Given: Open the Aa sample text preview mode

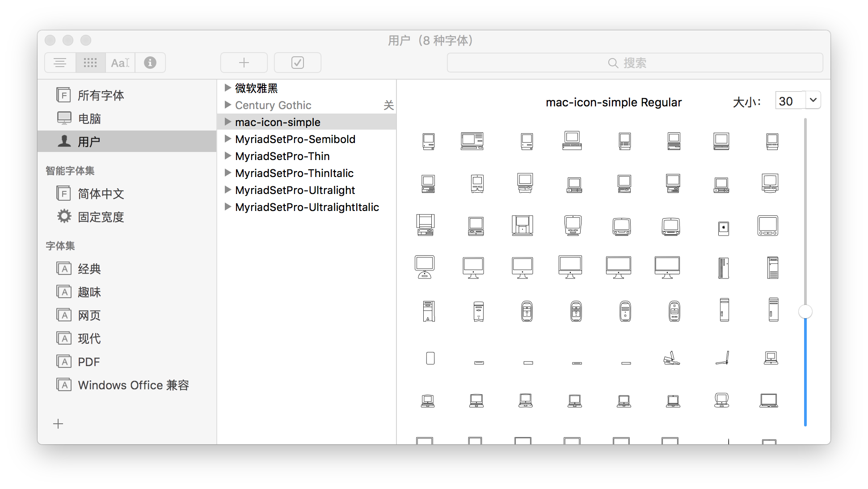Looking at the screenshot, I should (120, 63).
